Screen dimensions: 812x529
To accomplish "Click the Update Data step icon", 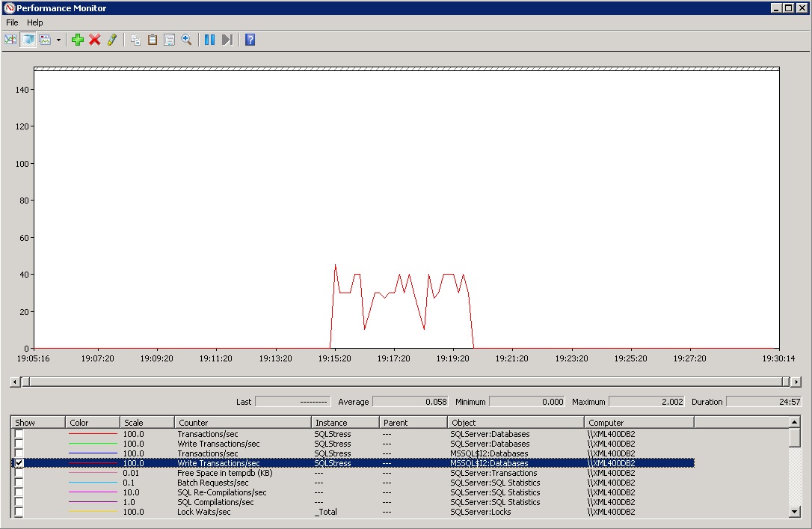I will pyautogui.click(x=227, y=40).
